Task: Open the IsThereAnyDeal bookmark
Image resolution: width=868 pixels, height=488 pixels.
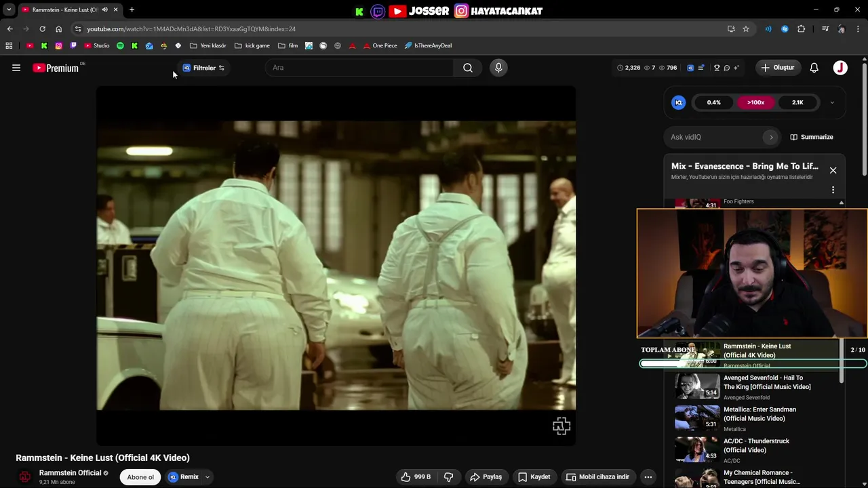Action: click(x=428, y=45)
